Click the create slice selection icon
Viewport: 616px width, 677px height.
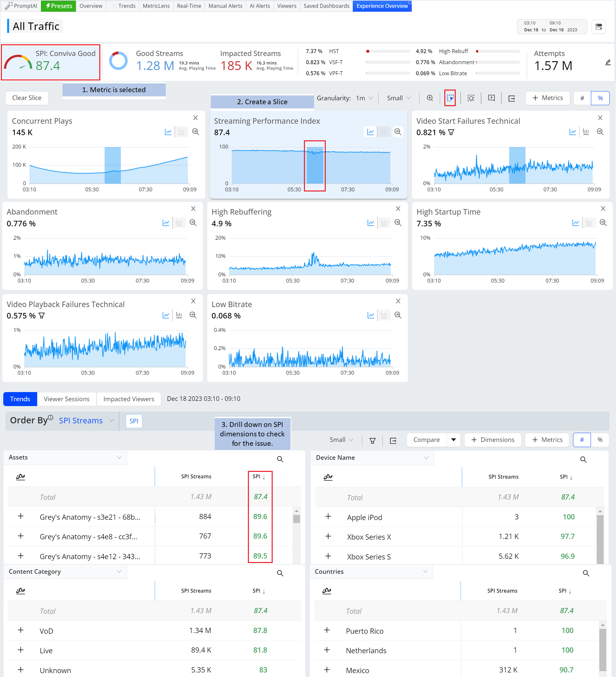[450, 98]
